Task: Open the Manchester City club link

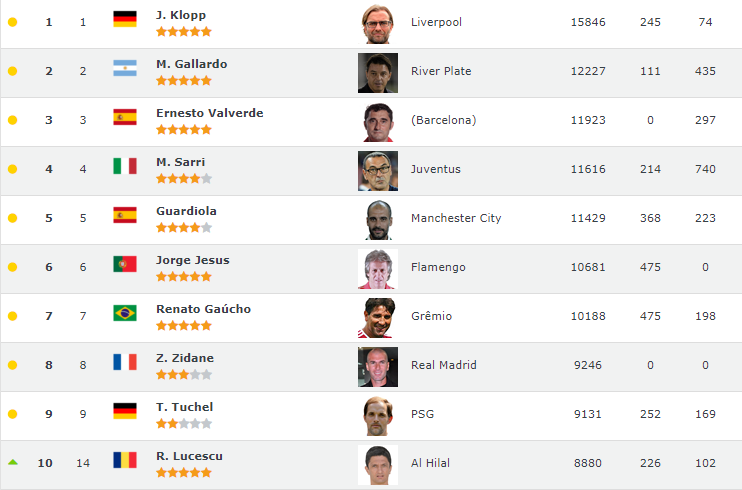Action: pos(456,218)
